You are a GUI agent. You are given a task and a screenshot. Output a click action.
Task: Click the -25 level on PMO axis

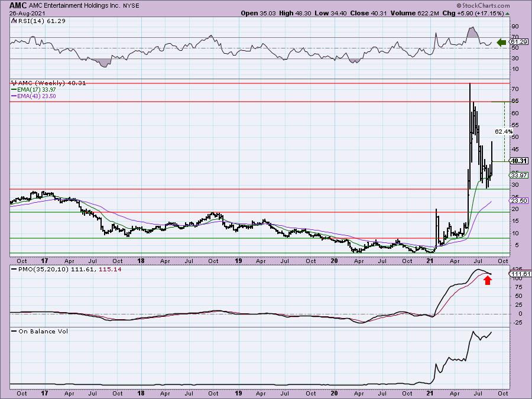(517, 323)
